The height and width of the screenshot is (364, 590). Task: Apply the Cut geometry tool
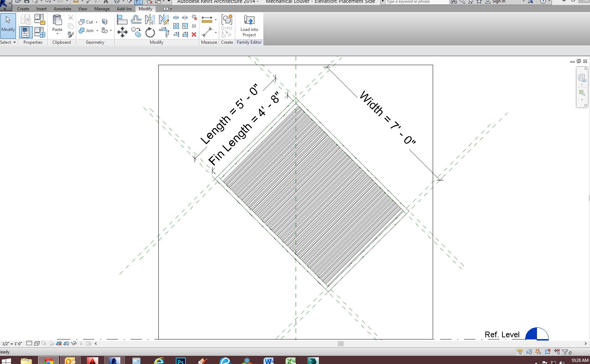[x=86, y=22]
